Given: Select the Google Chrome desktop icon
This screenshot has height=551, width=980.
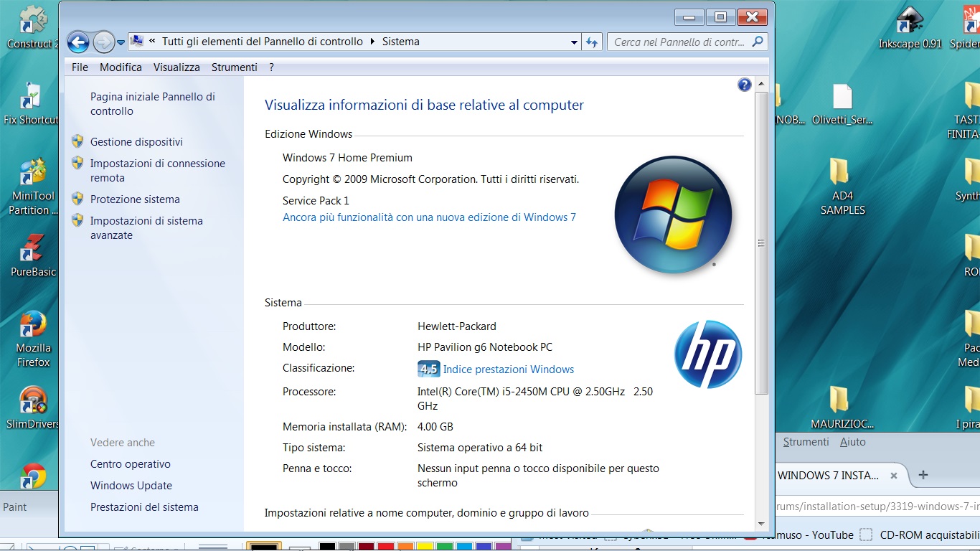Looking at the screenshot, I should 33,476.
